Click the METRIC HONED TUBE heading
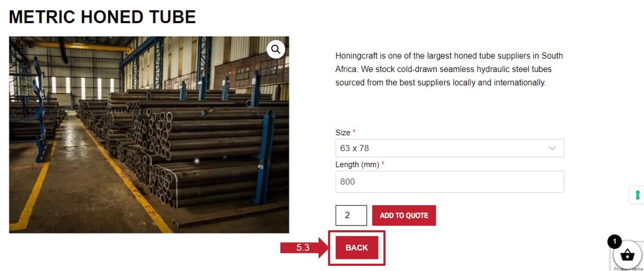 (103, 17)
